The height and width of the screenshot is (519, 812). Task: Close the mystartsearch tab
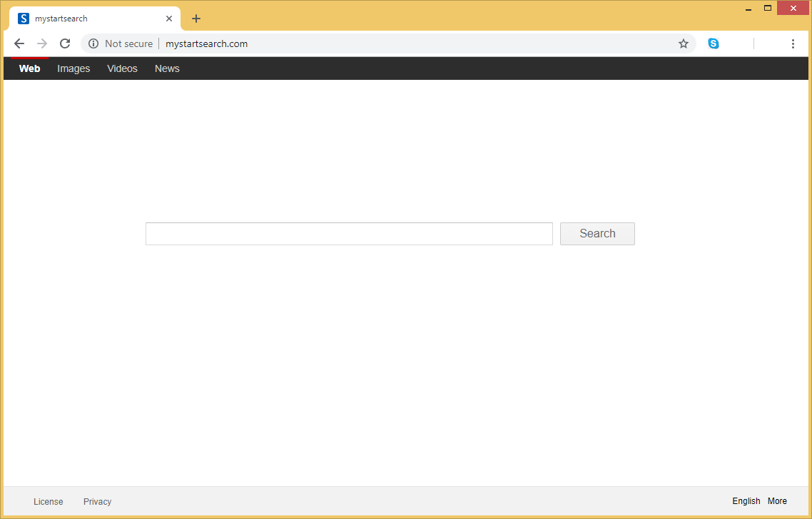[169, 19]
